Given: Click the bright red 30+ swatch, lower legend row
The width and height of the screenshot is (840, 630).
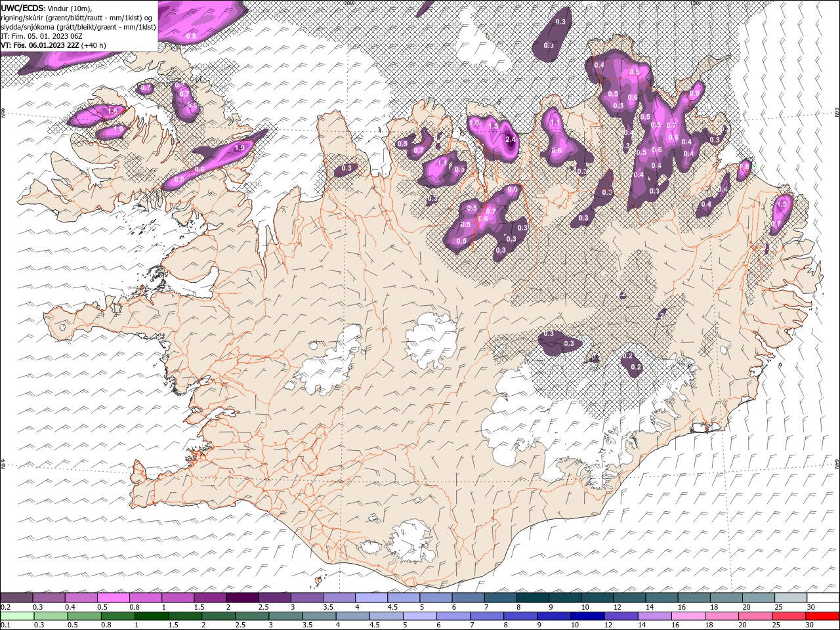Looking at the screenshot, I should pyautogui.click(x=823, y=616).
